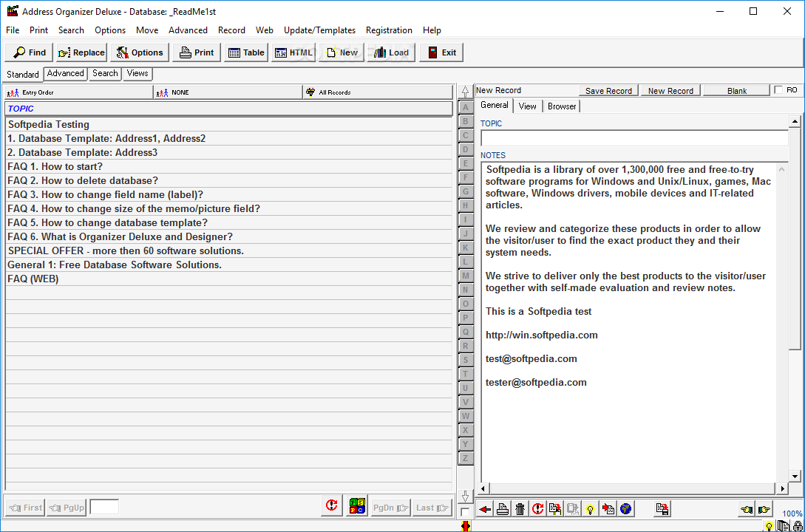Click the printer icon in record toolbar
This screenshot has width=805, height=532.
click(503, 509)
